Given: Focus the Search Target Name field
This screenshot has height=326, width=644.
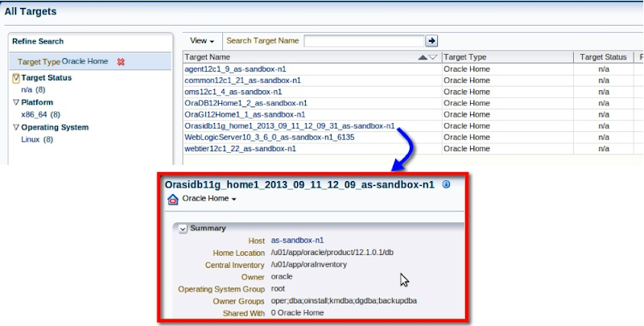Looking at the screenshot, I should (x=364, y=40).
